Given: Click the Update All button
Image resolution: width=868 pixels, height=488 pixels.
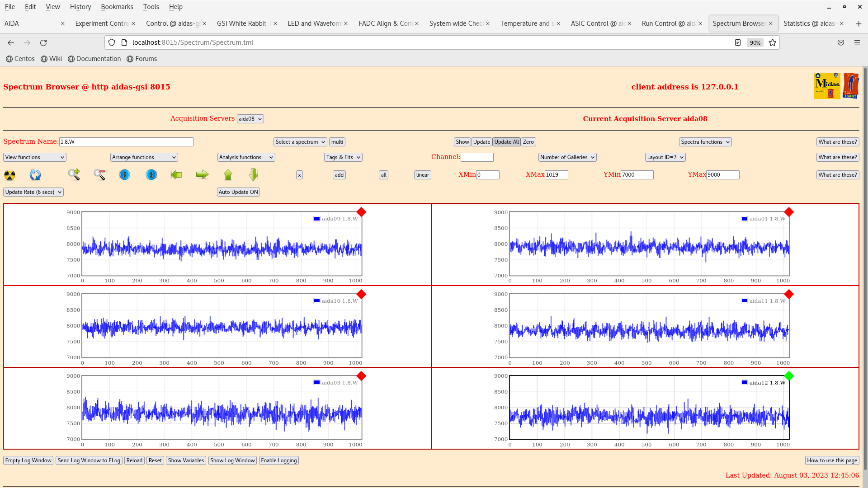Looking at the screenshot, I should (x=506, y=142).
